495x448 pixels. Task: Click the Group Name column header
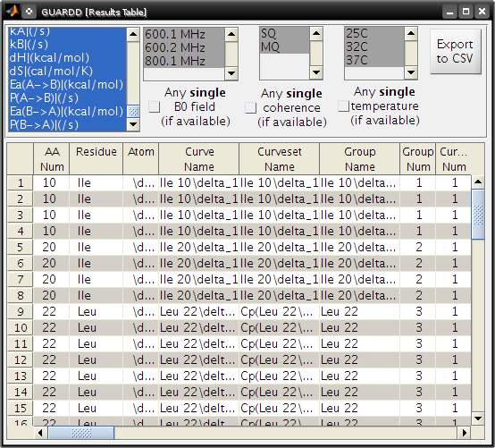(x=360, y=159)
